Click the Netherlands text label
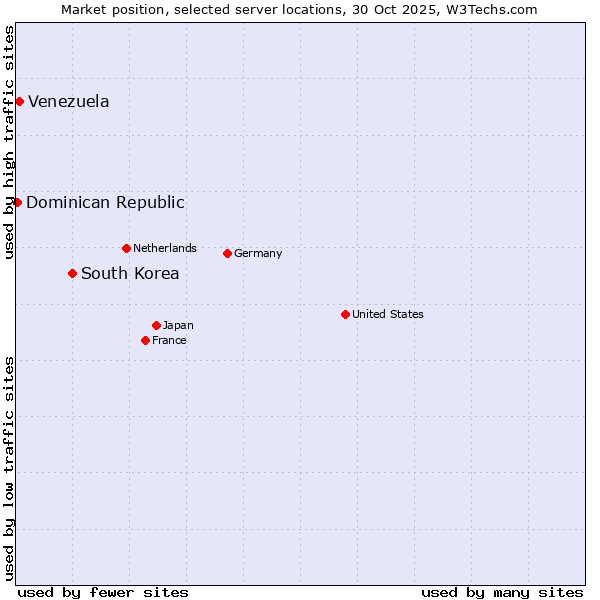 tap(165, 248)
